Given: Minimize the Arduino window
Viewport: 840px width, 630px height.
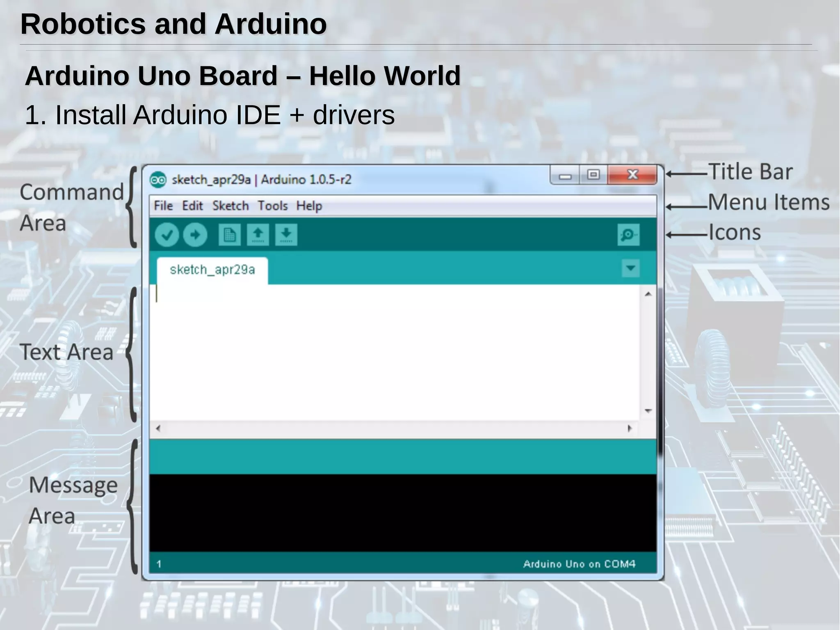Looking at the screenshot, I should (565, 175).
